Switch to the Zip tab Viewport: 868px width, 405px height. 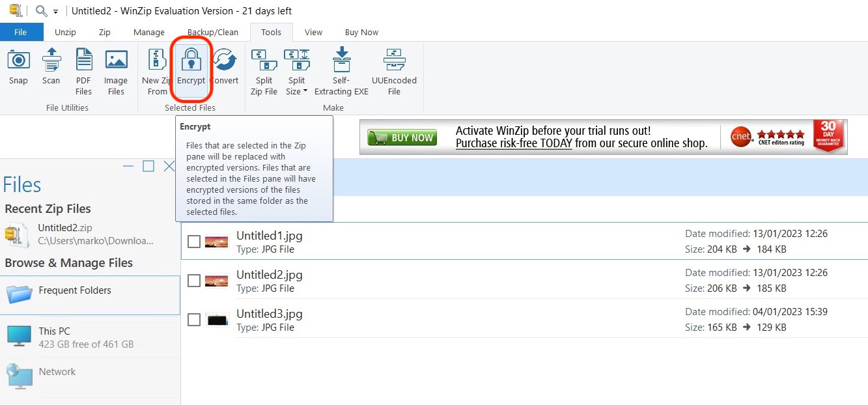click(x=104, y=32)
